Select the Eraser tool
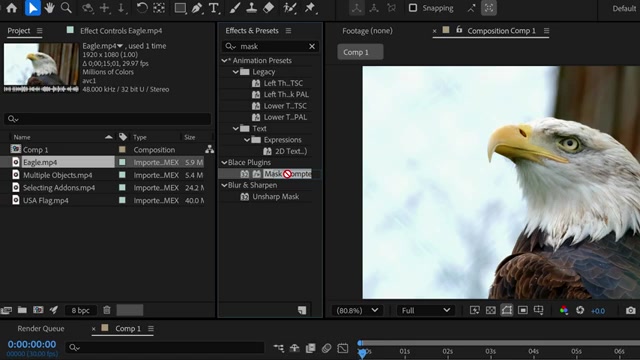 [268, 8]
